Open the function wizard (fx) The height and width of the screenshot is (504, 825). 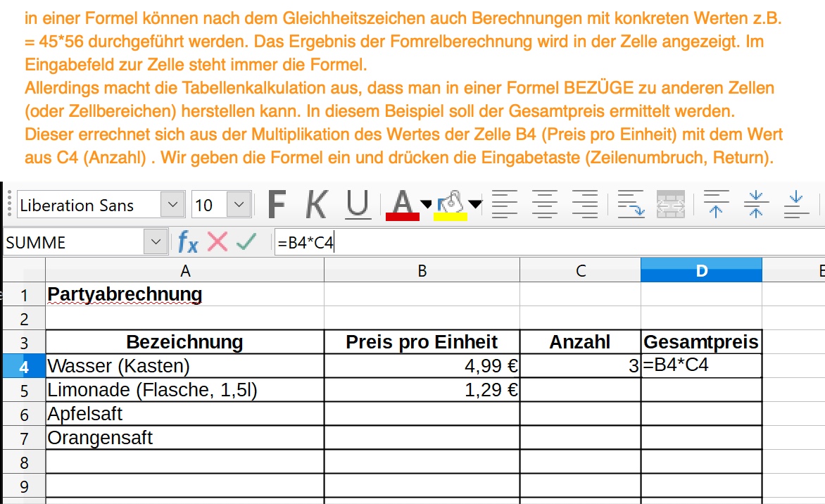tap(188, 243)
